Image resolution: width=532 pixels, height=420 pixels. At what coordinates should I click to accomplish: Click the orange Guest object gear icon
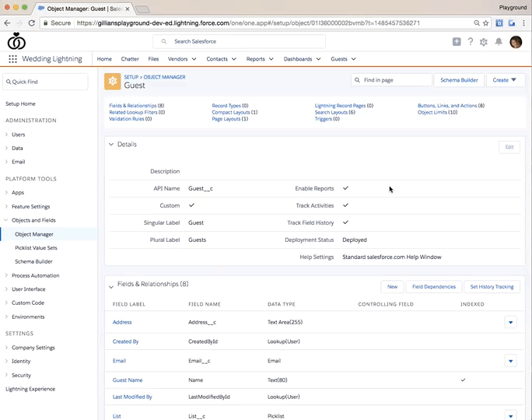point(112,82)
